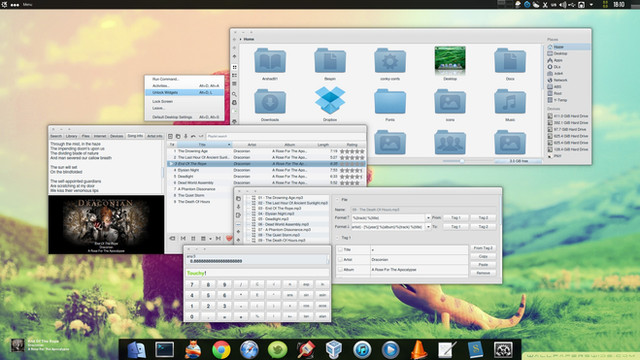The image size is (640, 360).
Task: Open the upper Format dropdown arrow
Action: coord(428,218)
